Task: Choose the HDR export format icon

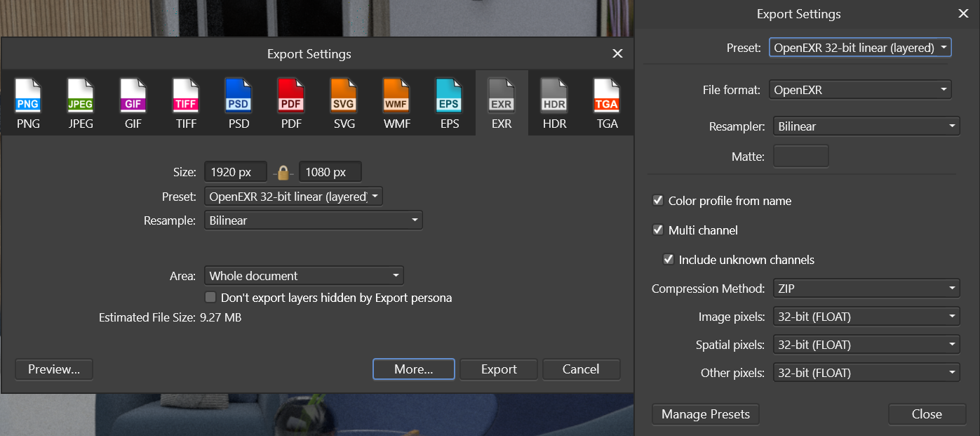Action: tap(553, 103)
